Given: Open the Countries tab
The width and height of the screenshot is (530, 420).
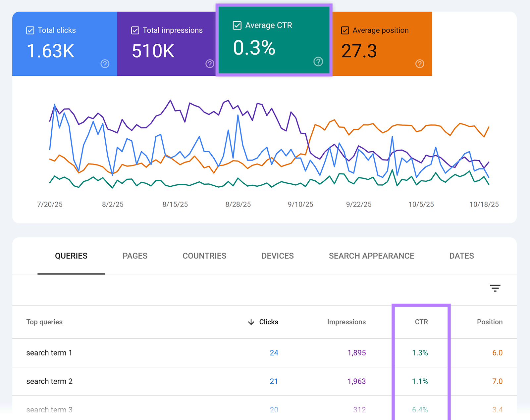Looking at the screenshot, I should 204,256.
